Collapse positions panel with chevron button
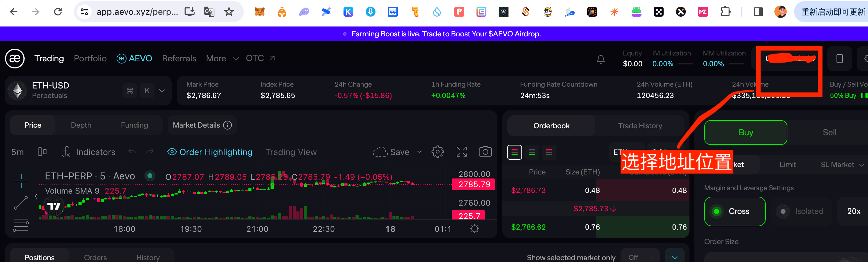868x262 pixels. point(674,257)
